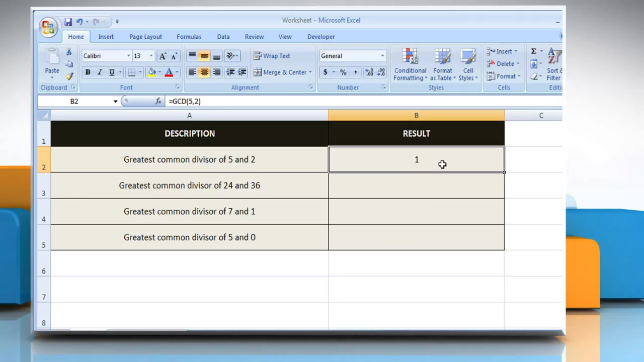The height and width of the screenshot is (362, 644).
Task: Toggle Center horizontal alignment
Action: pyautogui.click(x=204, y=72)
